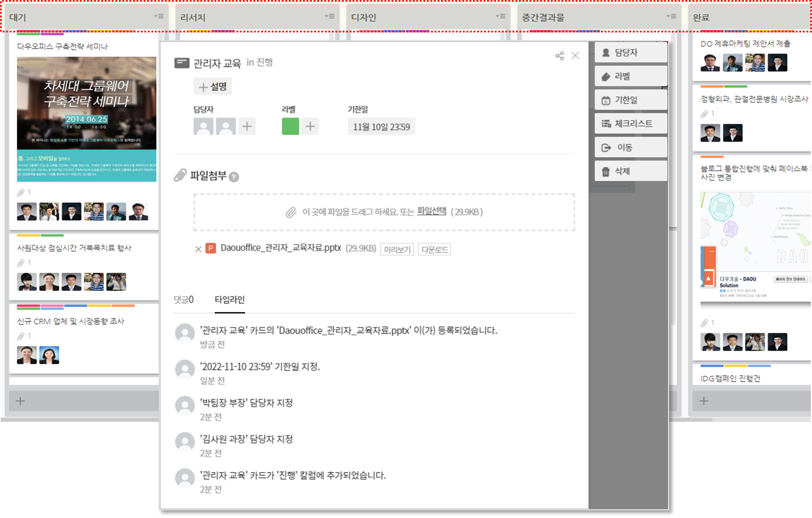Screen dimensions: 812x518
Task: Click the 미리보기 button for the pptx
Action: pos(397,250)
